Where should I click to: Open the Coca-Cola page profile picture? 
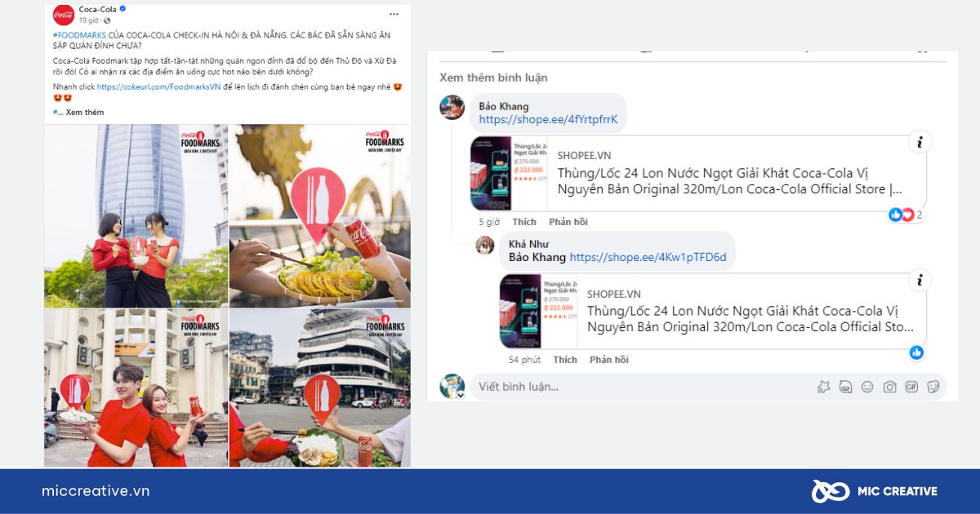coord(64,15)
